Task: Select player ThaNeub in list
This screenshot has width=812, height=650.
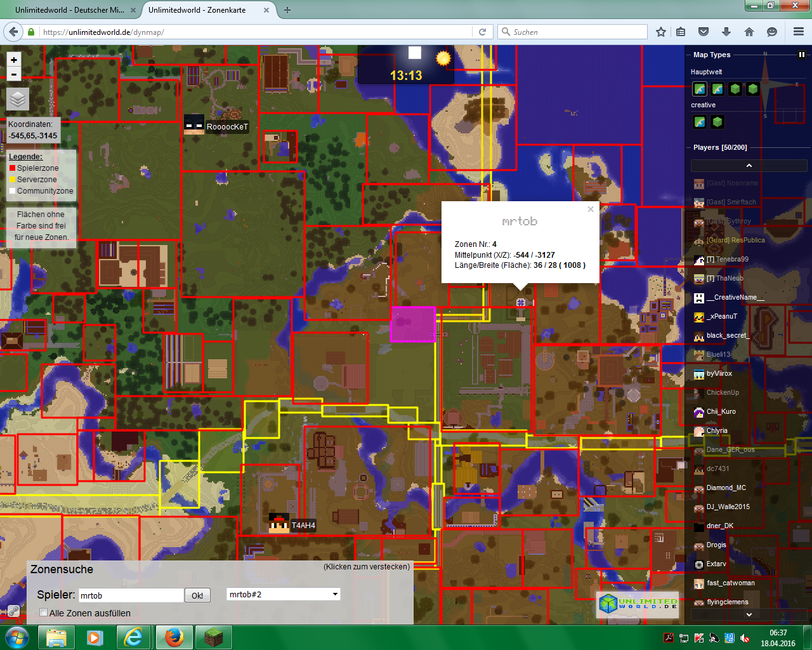Action: click(719, 278)
